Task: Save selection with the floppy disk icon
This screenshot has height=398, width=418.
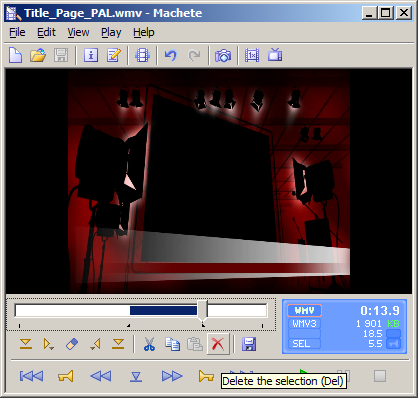Action: 249,344
